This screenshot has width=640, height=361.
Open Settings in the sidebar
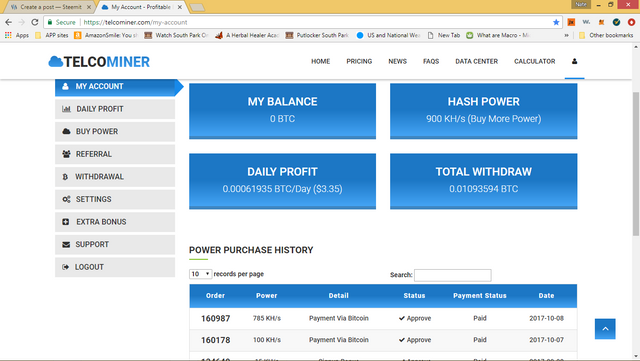(115, 199)
